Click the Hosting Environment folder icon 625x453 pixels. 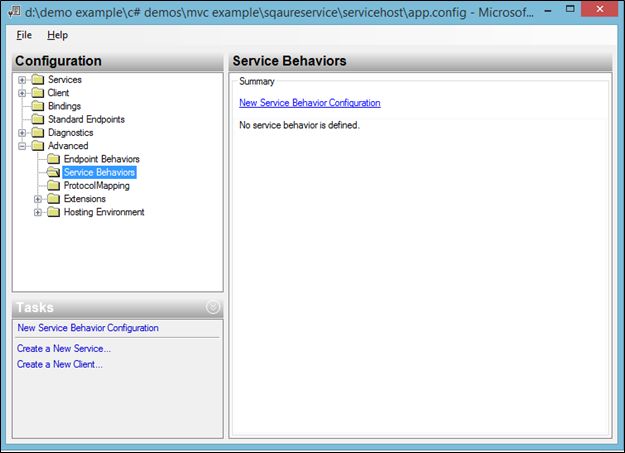pos(53,212)
